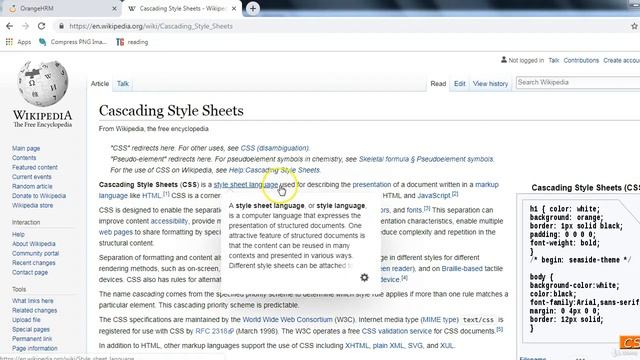Viewport: 640px width, 360px height.
Task: Bookmark page with star icon
Action: [x=634, y=26]
